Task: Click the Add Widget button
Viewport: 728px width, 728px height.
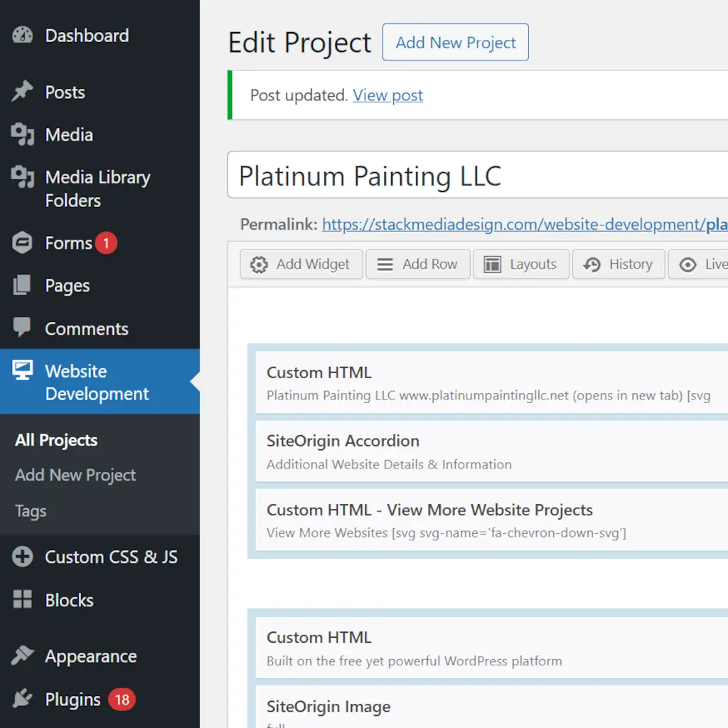Action: [x=301, y=264]
